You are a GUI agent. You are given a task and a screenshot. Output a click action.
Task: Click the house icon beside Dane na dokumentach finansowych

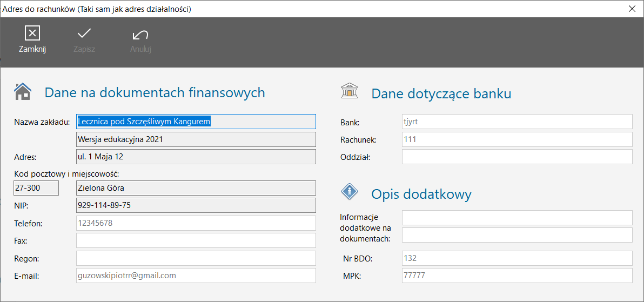coord(23,91)
